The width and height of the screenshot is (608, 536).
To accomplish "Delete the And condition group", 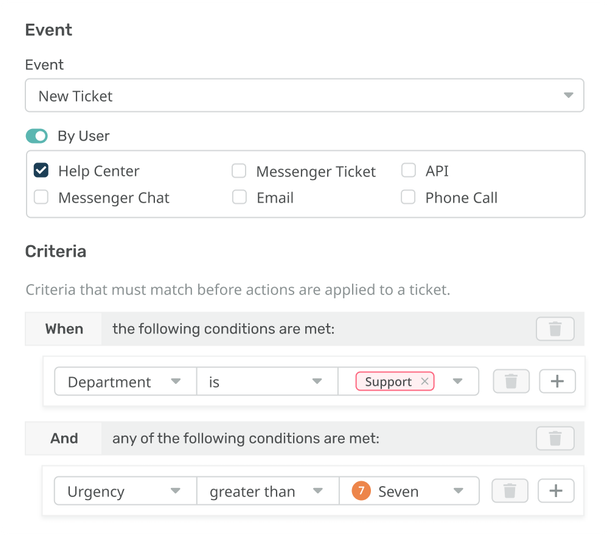I will tap(555, 438).
